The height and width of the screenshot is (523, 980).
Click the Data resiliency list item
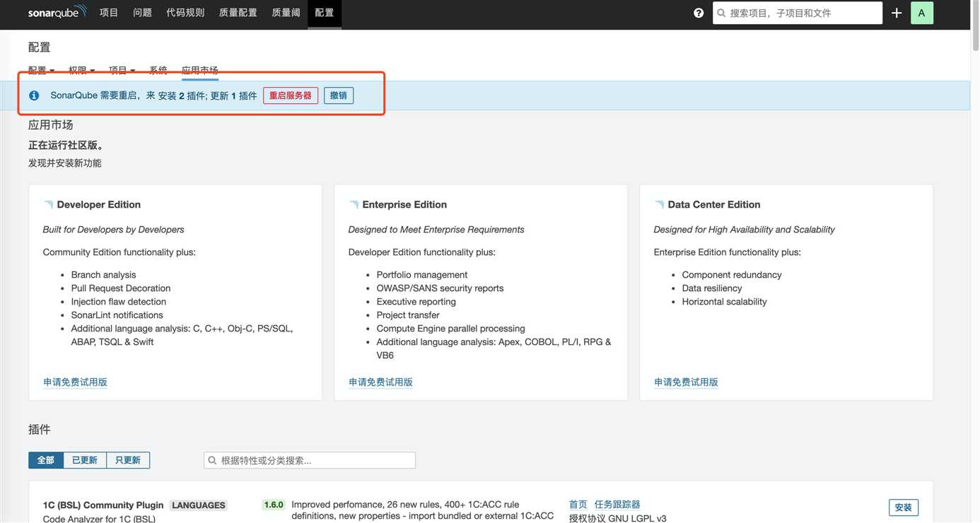(x=712, y=288)
